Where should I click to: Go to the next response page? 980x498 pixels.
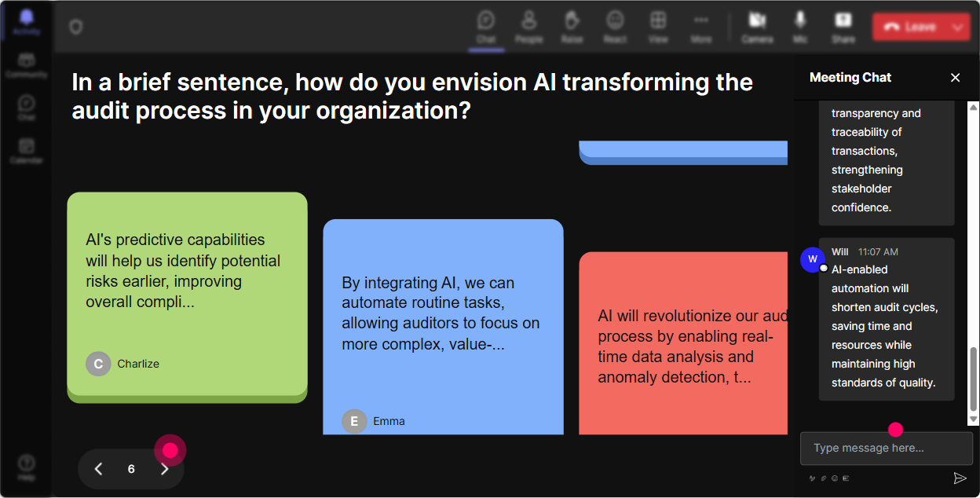point(164,469)
